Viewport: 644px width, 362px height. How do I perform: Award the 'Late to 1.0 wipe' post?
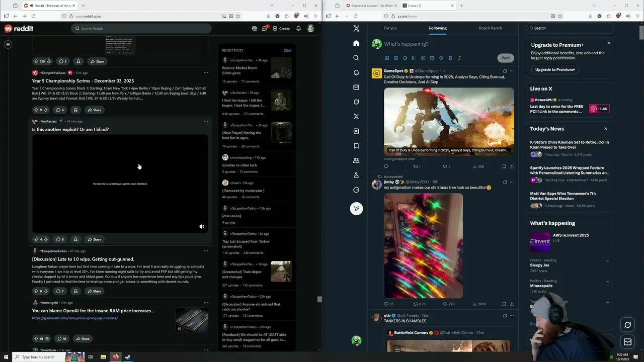(x=75, y=291)
